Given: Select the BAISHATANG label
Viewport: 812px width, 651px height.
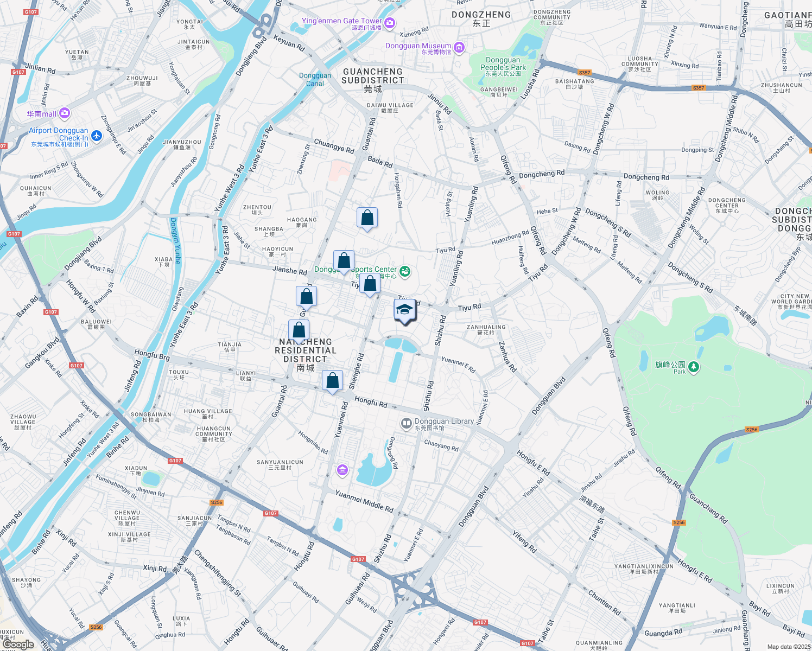Looking at the screenshot, I should (574, 84).
